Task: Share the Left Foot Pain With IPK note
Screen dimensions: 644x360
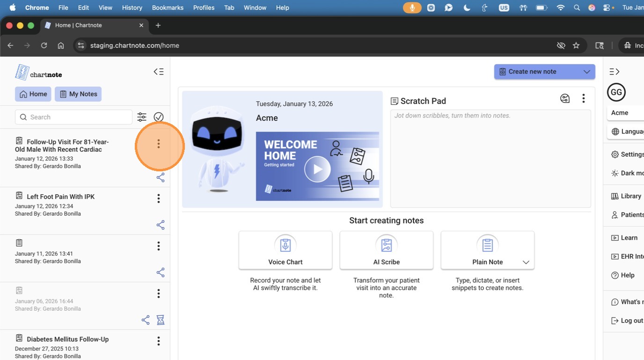Action: pos(161,225)
